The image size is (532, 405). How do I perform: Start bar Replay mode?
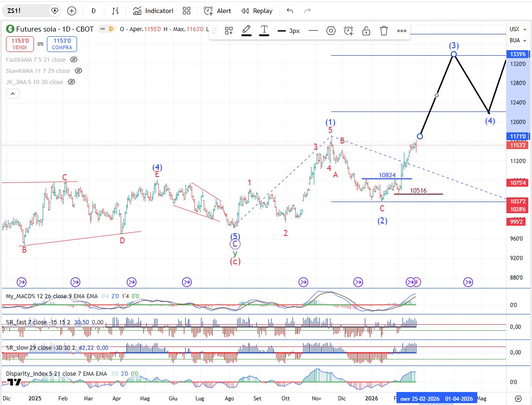click(257, 11)
